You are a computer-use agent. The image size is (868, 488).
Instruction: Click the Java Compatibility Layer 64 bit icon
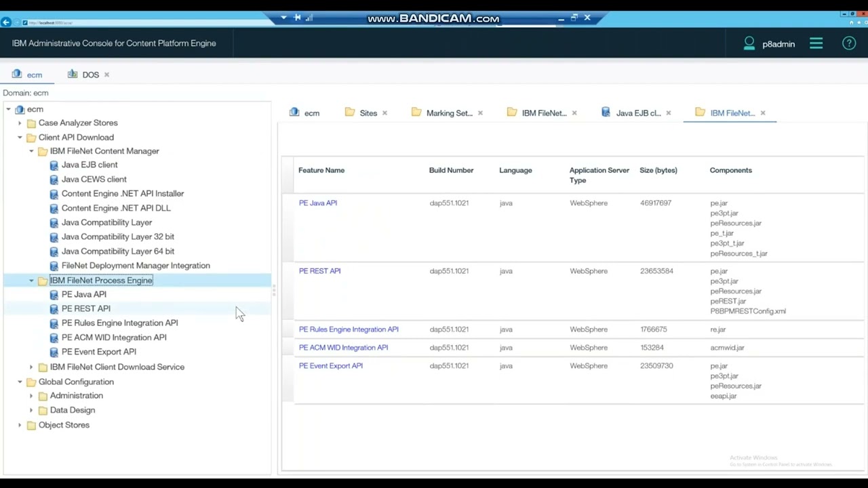tap(54, 251)
